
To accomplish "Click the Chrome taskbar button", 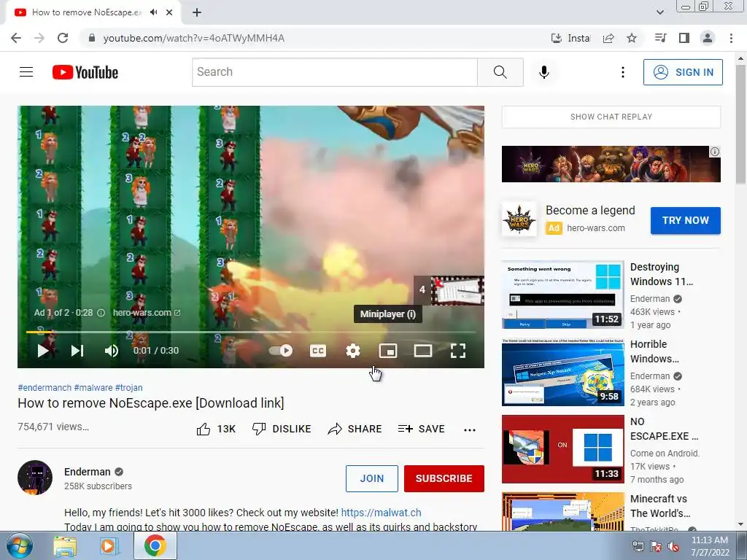I will point(155,545).
